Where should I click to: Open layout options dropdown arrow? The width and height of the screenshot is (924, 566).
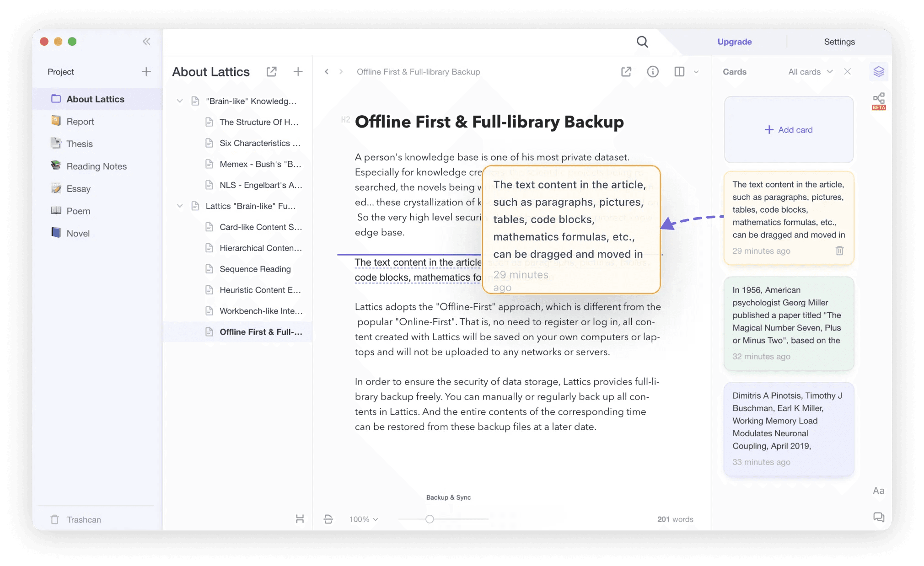(696, 72)
